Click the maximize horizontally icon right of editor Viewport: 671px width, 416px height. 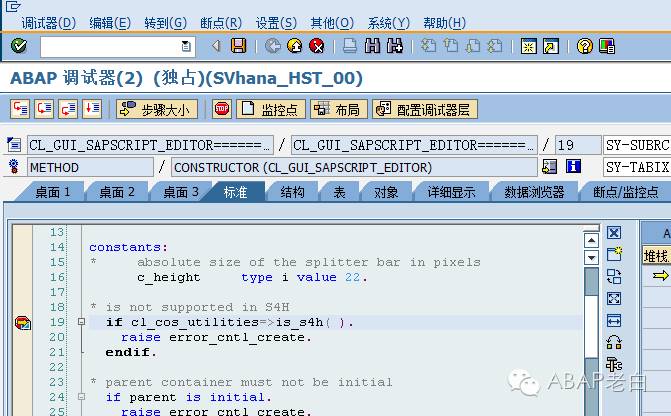[614, 320]
